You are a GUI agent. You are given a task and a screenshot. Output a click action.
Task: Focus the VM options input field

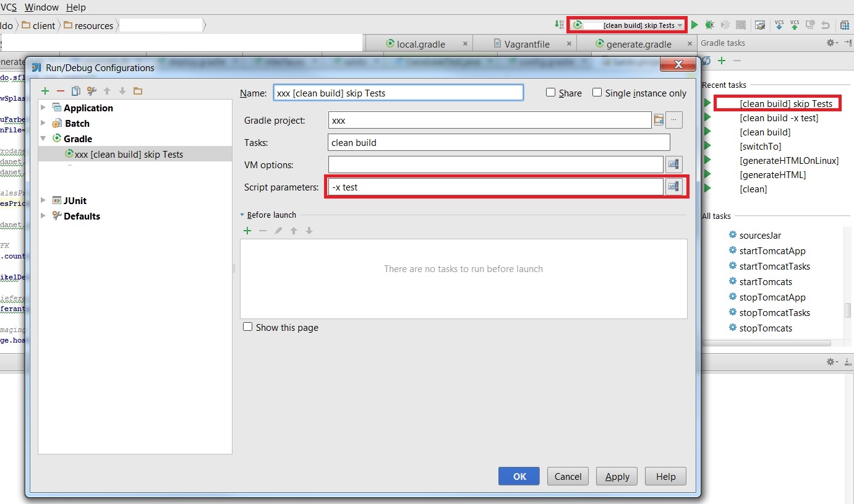pyautogui.click(x=496, y=164)
